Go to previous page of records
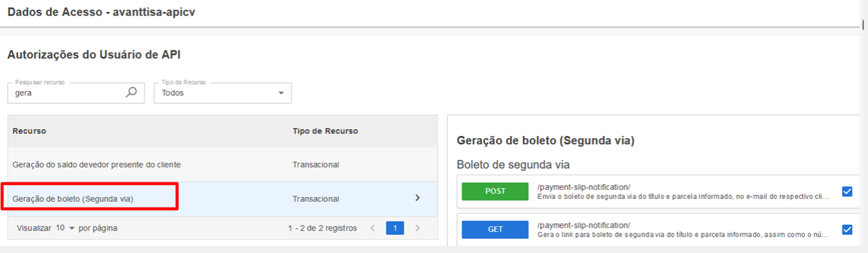This screenshot has height=253, width=868. (x=372, y=228)
